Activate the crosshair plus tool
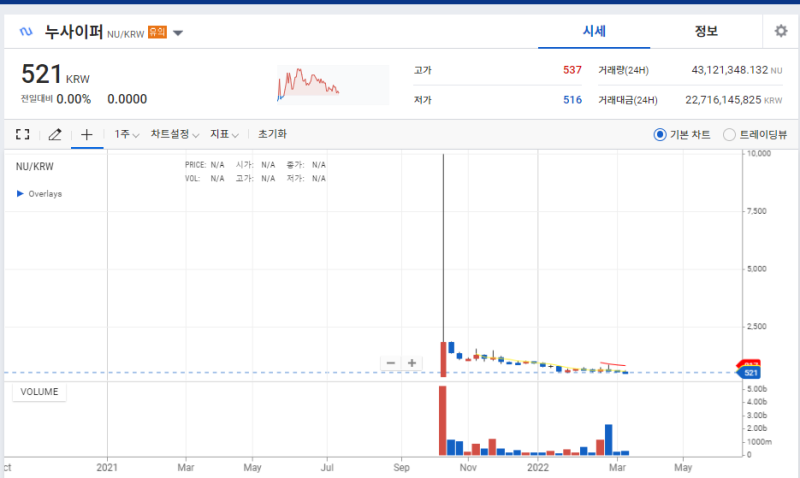Screen dimensions: 800x478 pos(87,134)
